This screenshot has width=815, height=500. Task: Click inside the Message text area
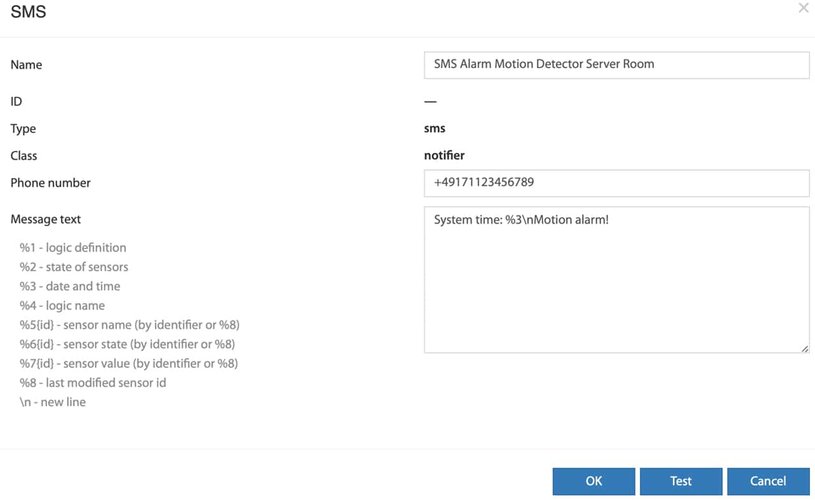[616, 280]
